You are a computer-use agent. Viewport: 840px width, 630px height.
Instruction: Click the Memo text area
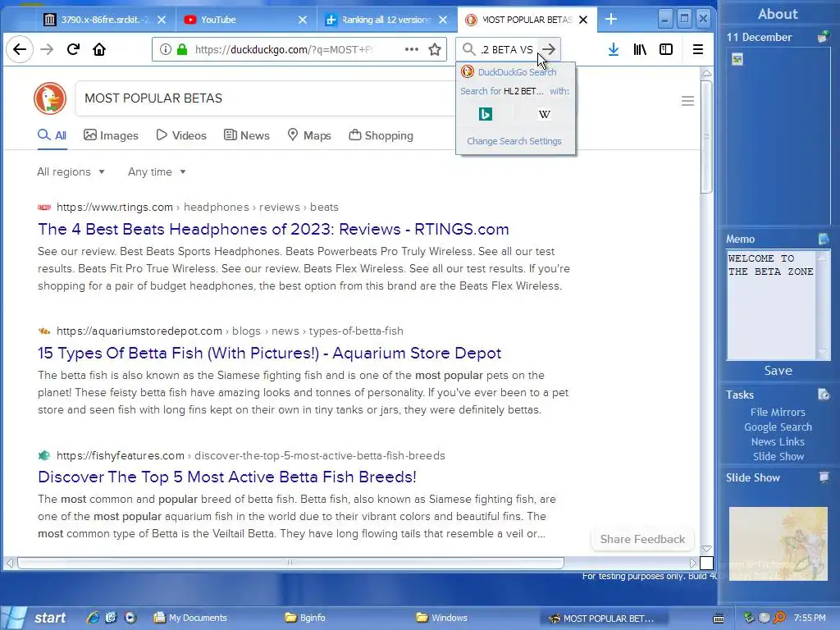771,305
